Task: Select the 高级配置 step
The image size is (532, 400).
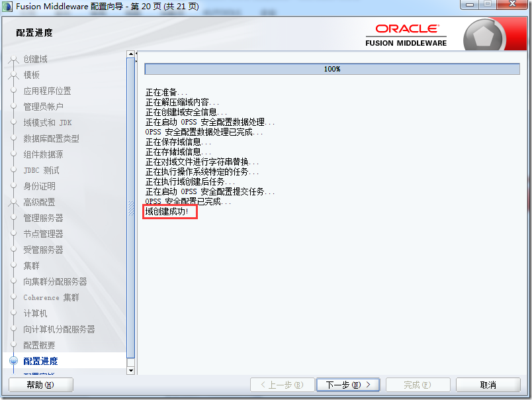Action: [39, 202]
